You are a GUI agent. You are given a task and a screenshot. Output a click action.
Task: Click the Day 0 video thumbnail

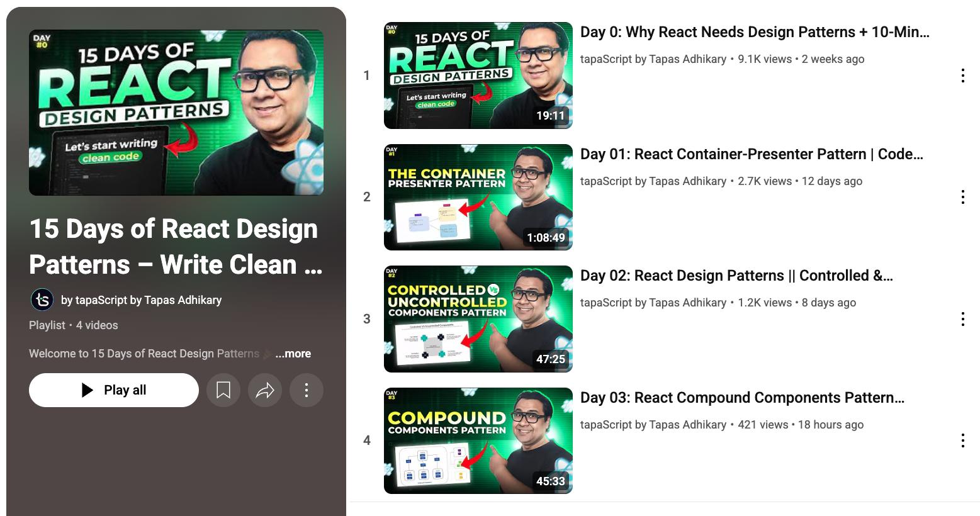[x=478, y=76]
